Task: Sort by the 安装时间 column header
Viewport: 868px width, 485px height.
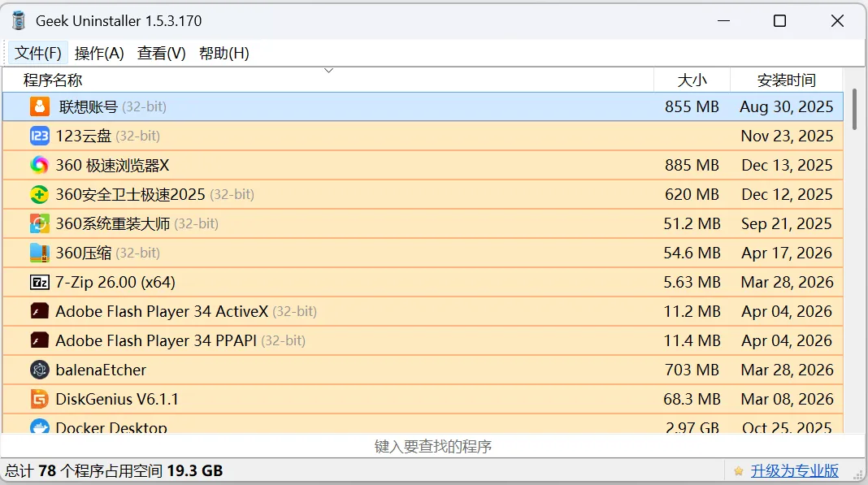Action: pos(786,80)
